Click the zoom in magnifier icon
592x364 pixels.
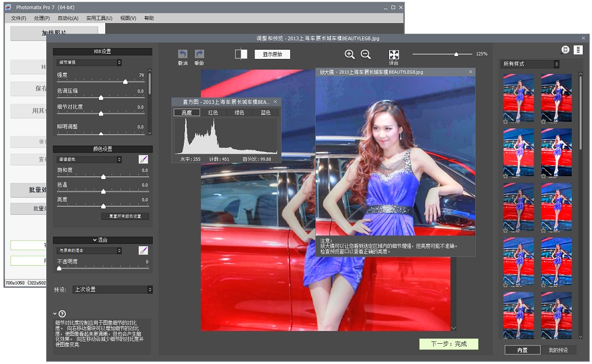point(350,54)
